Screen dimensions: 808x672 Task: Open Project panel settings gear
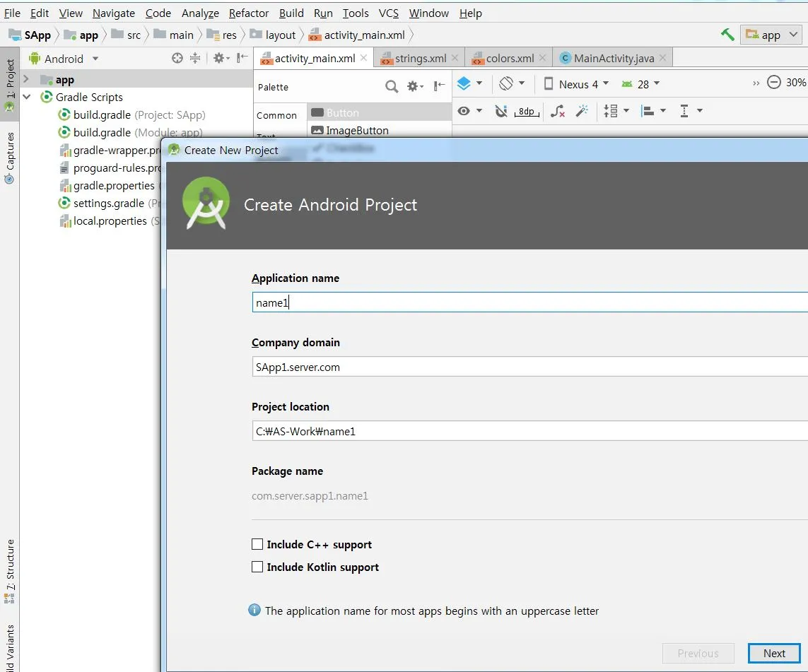tap(221, 58)
